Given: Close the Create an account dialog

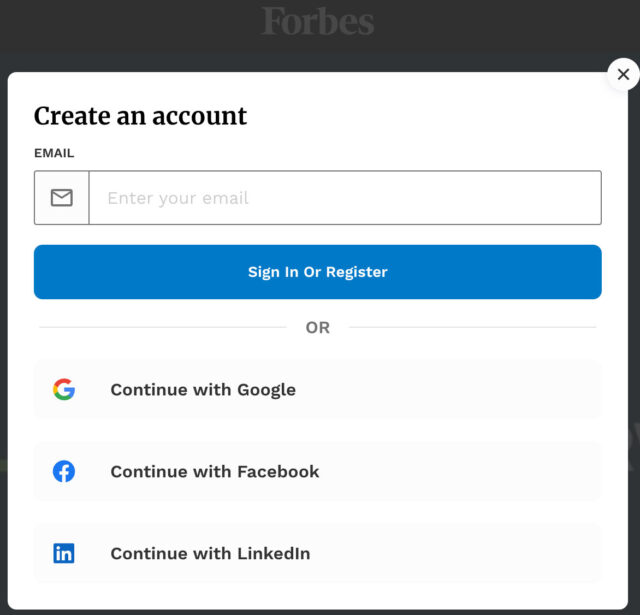Looking at the screenshot, I should (623, 74).
